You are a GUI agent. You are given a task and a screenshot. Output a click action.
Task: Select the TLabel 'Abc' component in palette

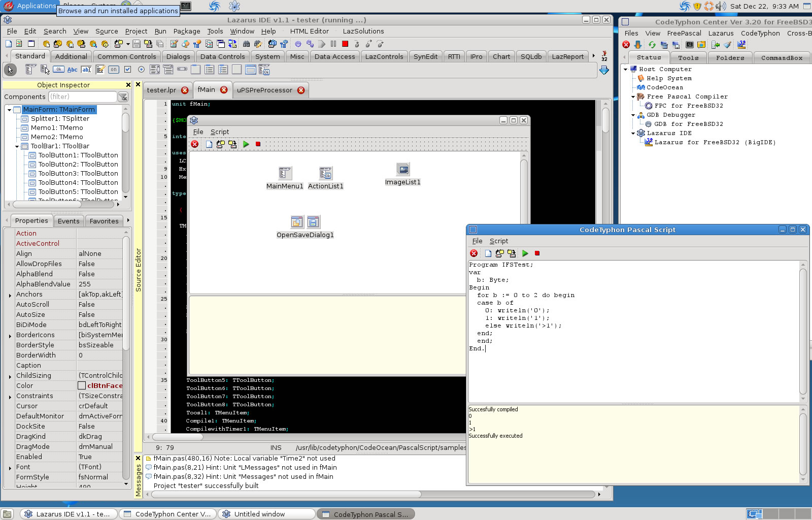72,70
